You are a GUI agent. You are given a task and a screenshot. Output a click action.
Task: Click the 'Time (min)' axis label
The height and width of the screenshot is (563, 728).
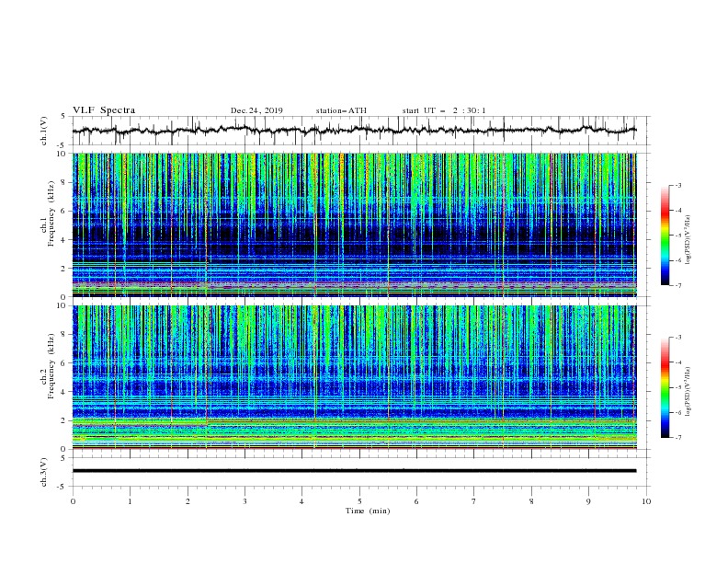point(368,511)
